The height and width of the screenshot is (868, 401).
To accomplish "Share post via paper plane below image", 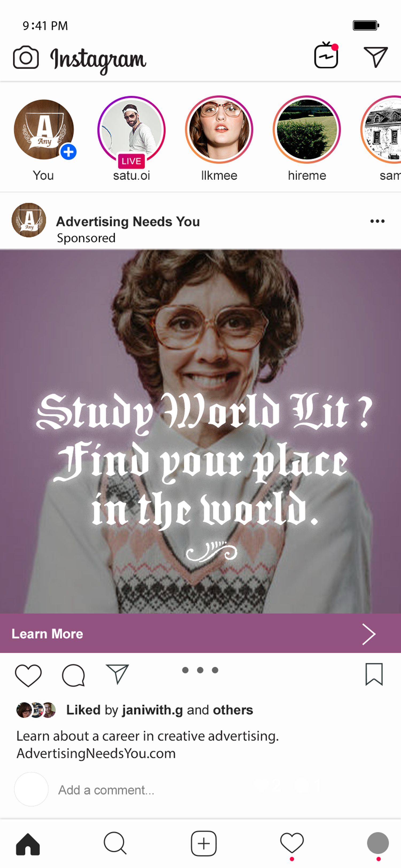I will (117, 674).
